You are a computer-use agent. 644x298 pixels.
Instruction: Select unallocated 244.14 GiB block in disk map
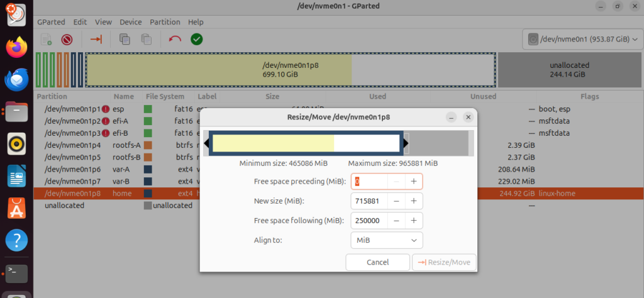pyautogui.click(x=569, y=70)
